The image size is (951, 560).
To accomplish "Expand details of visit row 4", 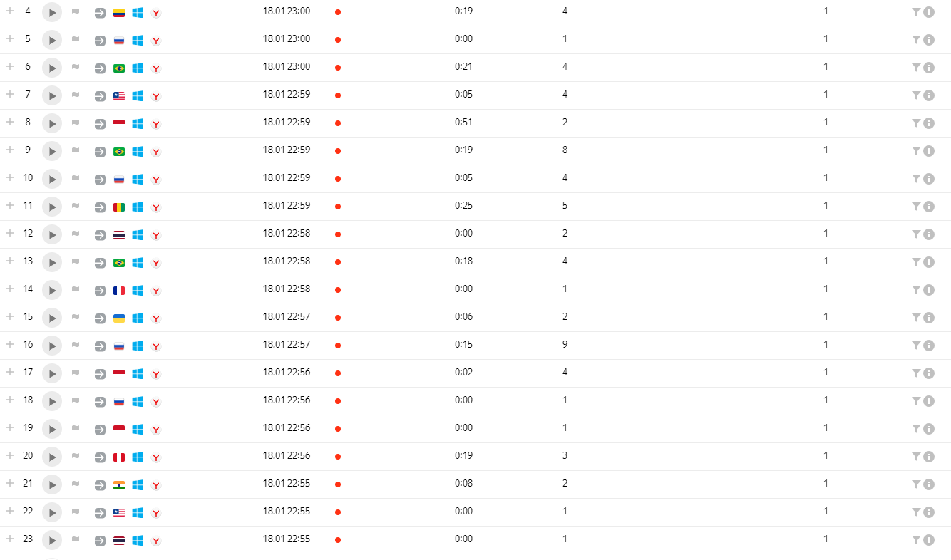I will (10, 11).
